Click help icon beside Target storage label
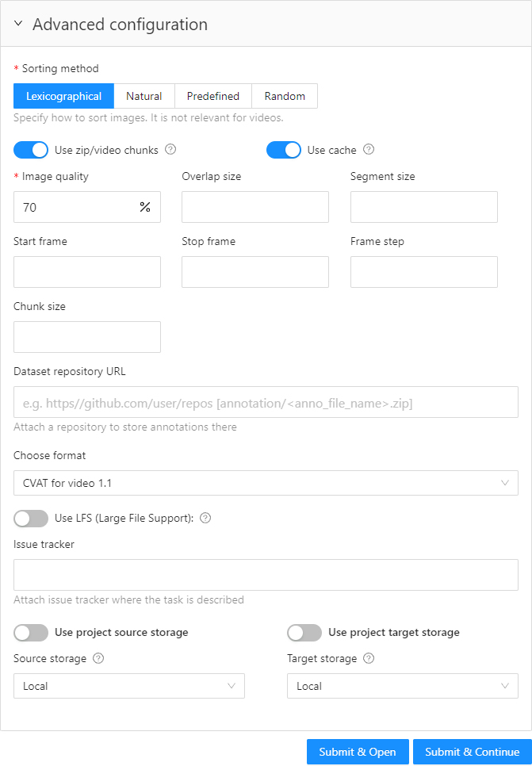The width and height of the screenshot is (532, 766). pos(369,659)
